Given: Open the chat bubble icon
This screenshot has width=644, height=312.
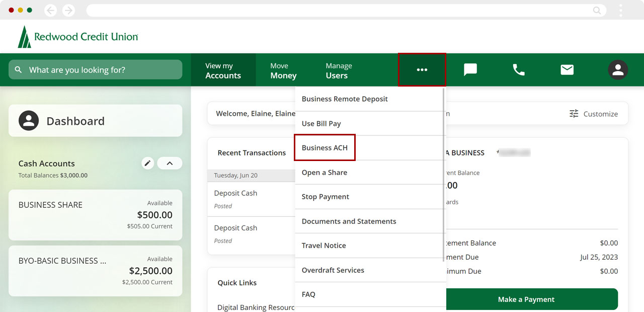Looking at the screenshot, I should [470, 70].
